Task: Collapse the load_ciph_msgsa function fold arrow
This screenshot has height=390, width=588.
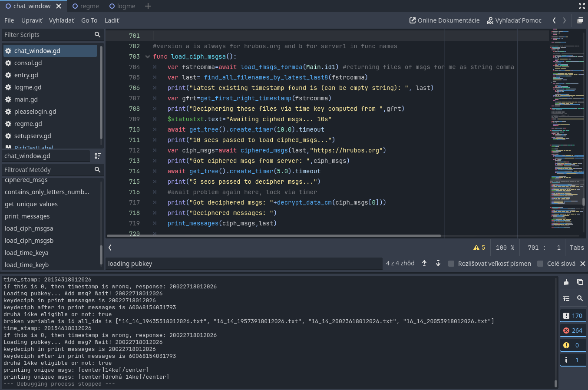Action: (148, 56)
